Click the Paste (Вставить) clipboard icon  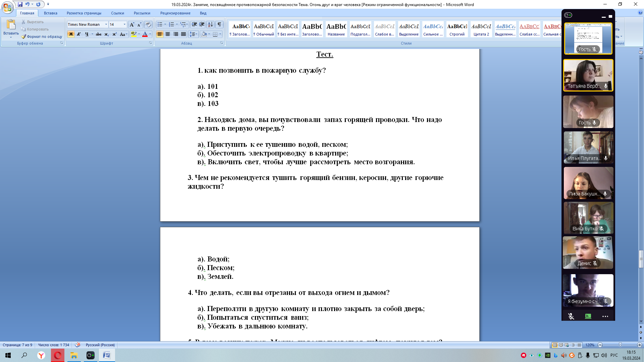(11, 25)
